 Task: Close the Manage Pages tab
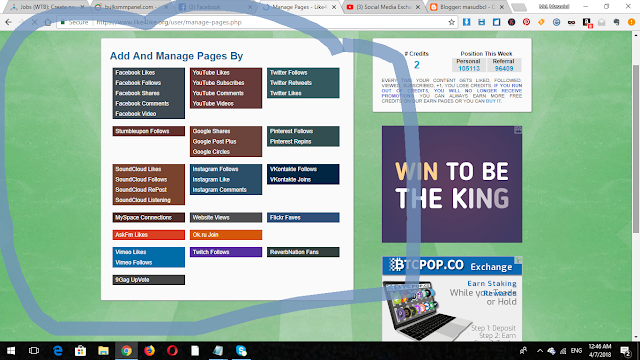pyautogui.click(x=334, y=7)
